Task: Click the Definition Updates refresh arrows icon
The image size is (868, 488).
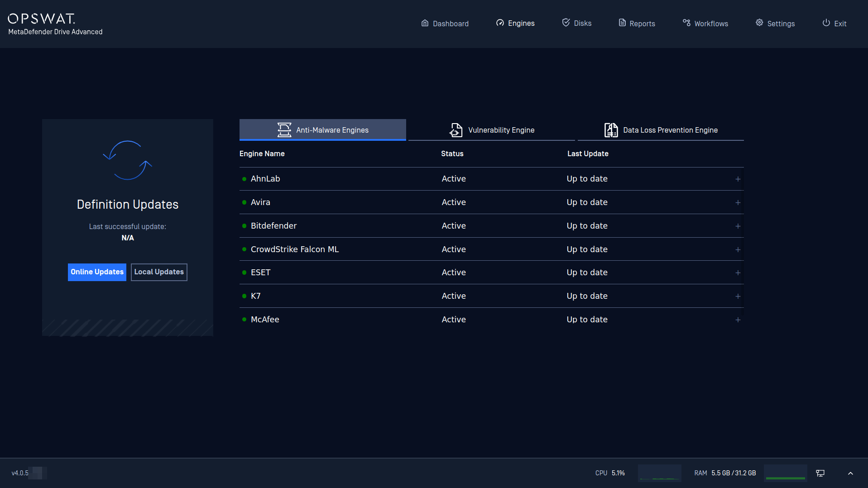Action: pyautogui.click(x=127, y=160)
